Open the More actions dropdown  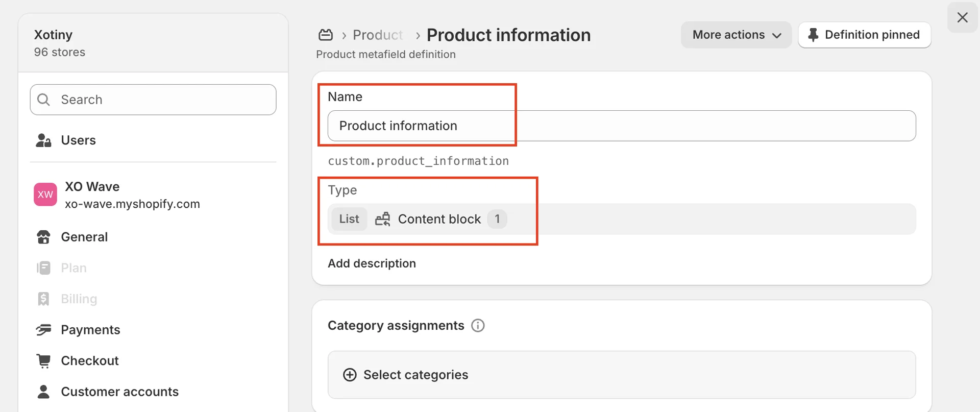[736, 35]
